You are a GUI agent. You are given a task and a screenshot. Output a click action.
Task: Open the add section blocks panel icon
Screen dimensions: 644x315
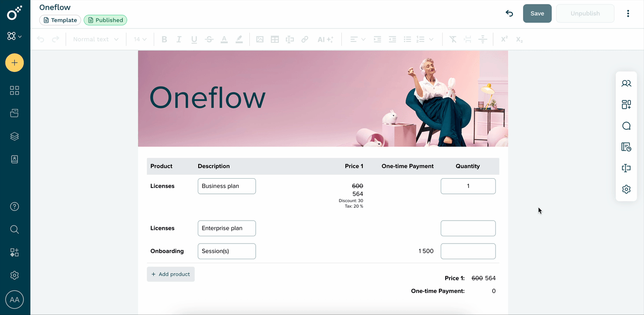coord(626,105)
